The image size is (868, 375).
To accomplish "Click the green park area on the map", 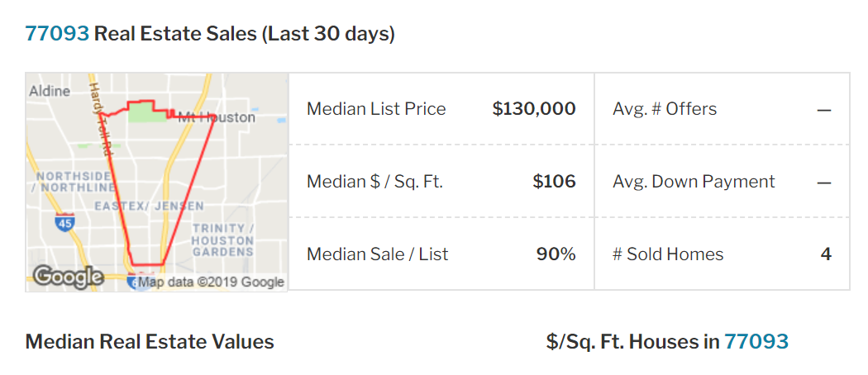I will (x=148, y=112).
